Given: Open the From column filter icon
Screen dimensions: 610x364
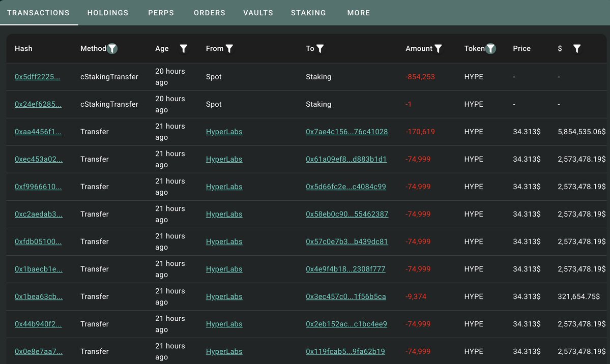Looking at the screenshot, I should (x=229, y=48).
